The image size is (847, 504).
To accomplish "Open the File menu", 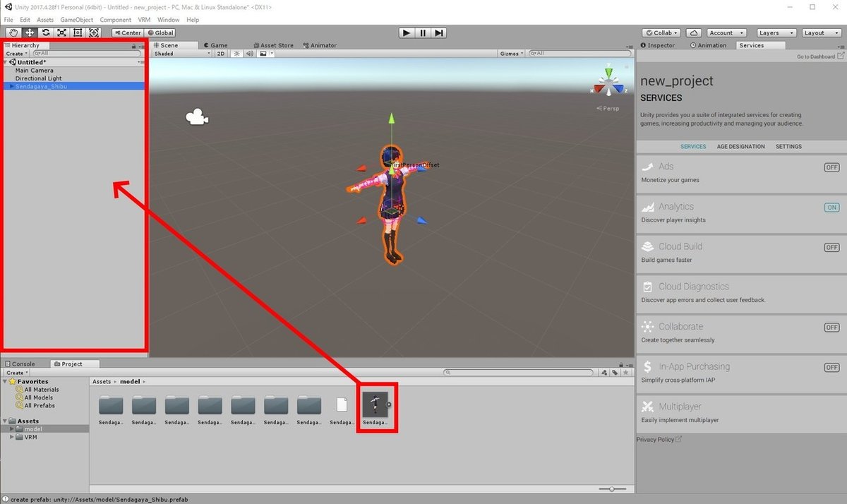I will (x=8, y=20).
